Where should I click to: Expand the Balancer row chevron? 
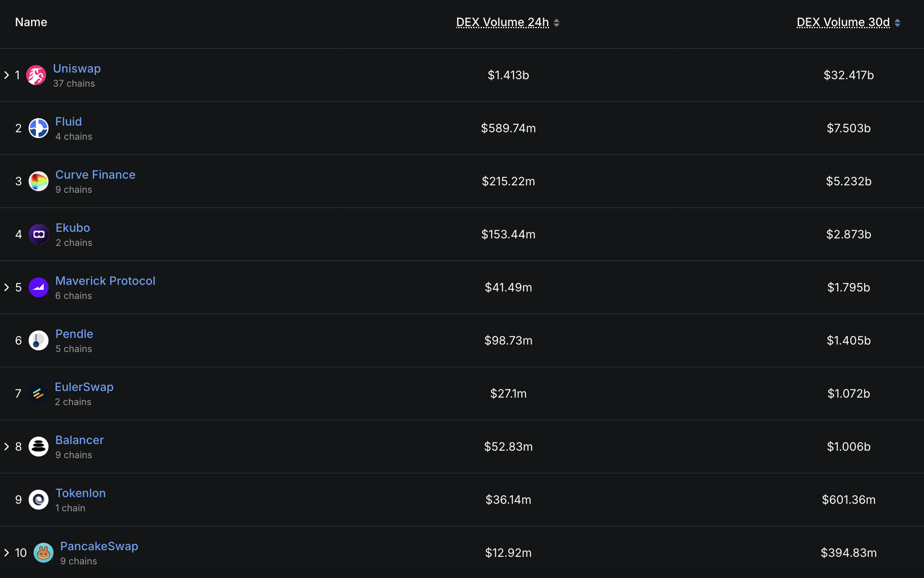[x=6, y=446]
